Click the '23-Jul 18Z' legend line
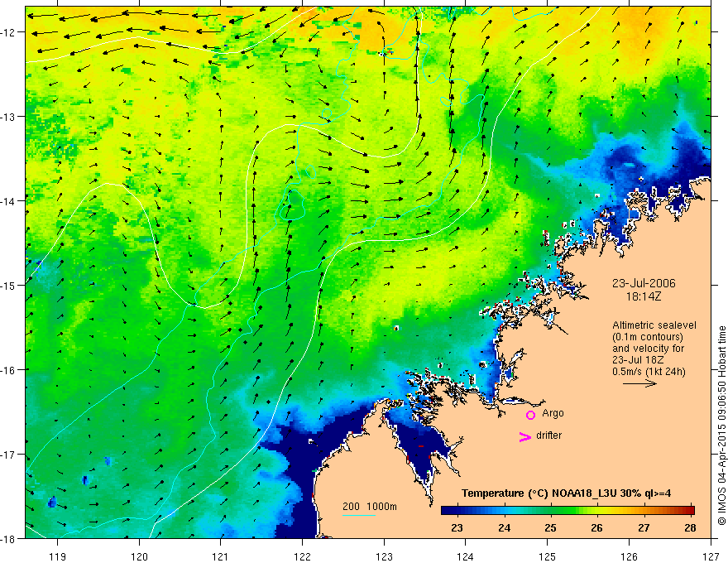This screenshot has height=563, width=728. coord(638,360)
